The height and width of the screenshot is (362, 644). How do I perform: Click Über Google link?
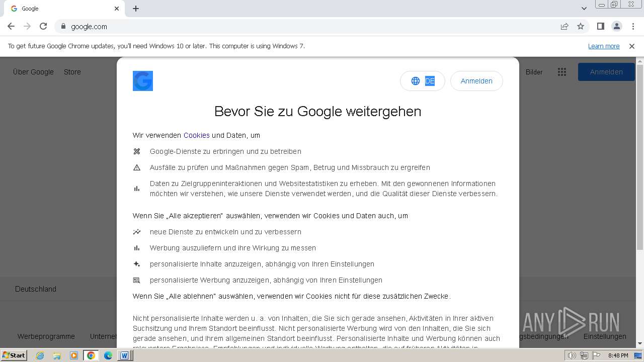[x=33, y=72]
